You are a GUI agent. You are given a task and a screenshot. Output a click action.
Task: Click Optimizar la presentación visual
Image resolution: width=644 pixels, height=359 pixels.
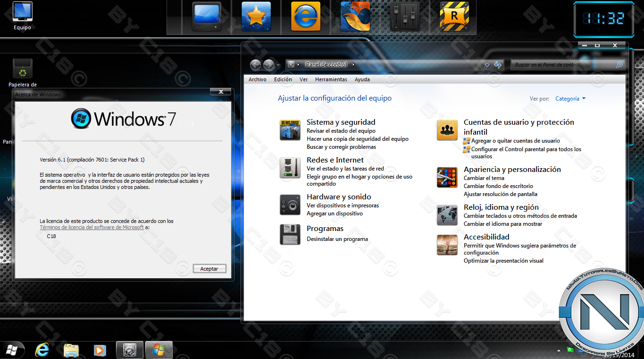pyautogui.click(x=503, y=261)
